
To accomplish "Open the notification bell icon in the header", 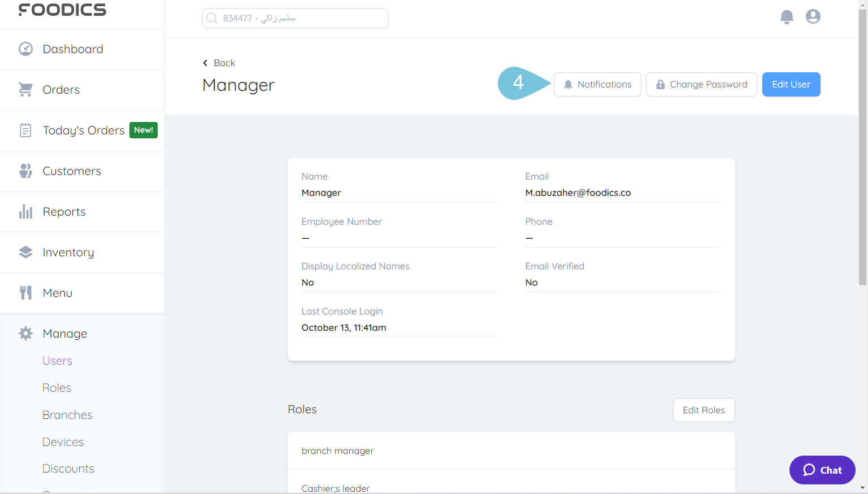I will point(786,16).
